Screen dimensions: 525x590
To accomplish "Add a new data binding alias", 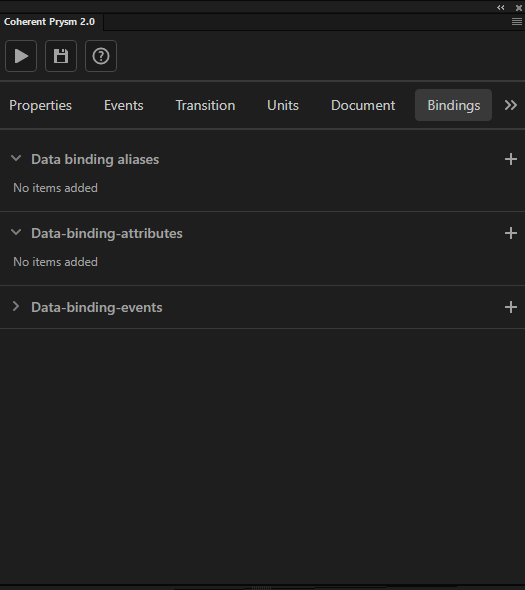I will 511,159.
